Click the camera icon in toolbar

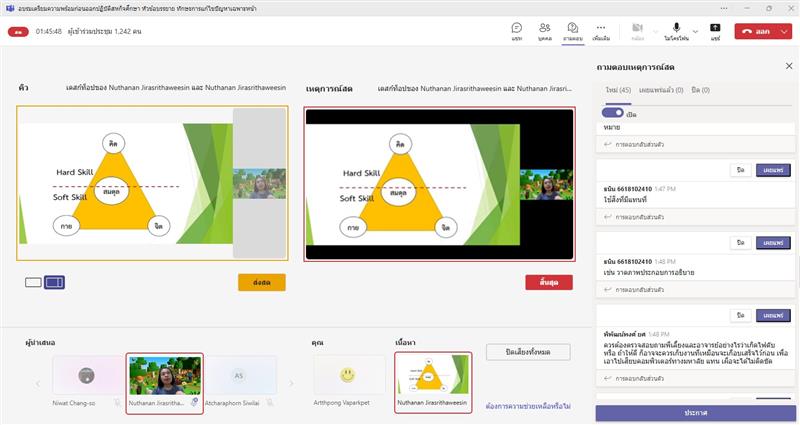point(637,30)
